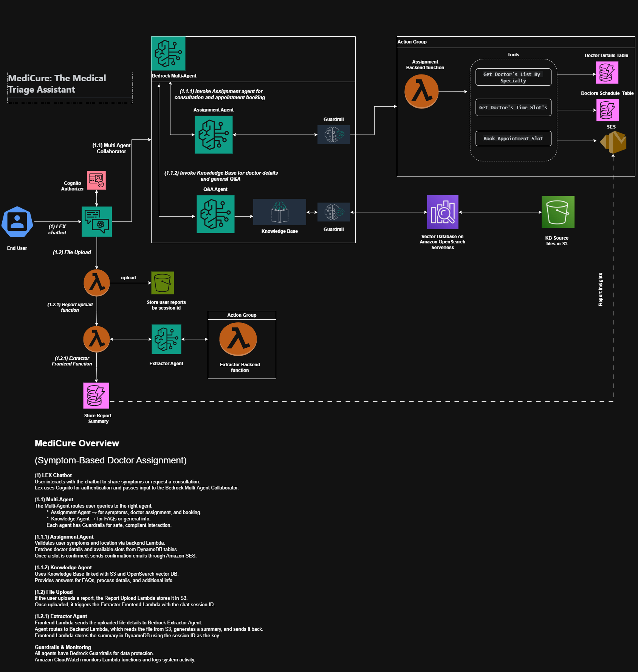Image resolution: width=638 pixels, height=672 pixels.
Task: Click the upload arrow label
Action: [x=129, y=278]
